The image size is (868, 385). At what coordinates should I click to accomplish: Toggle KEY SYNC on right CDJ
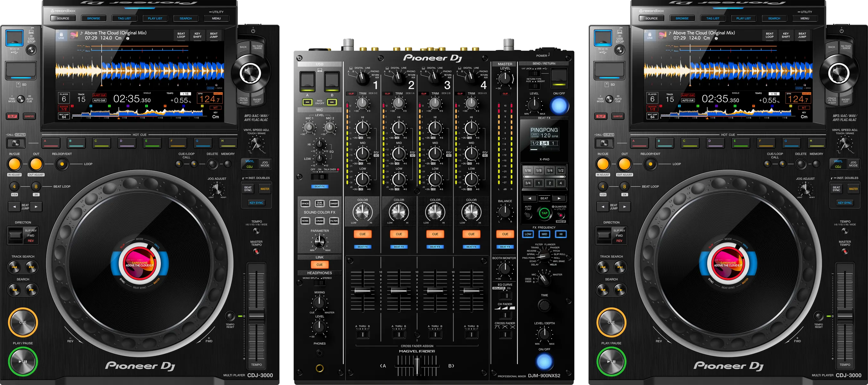tap(845, 203)
